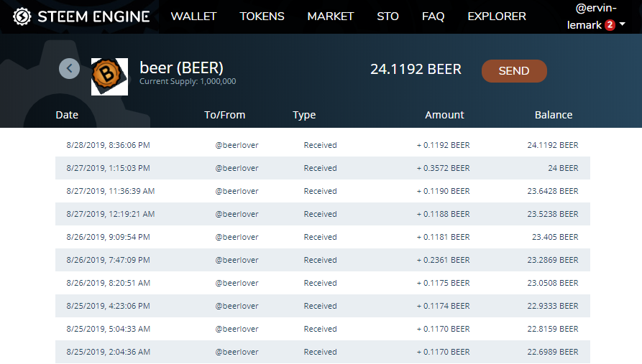Image resolution: width=642 pixels, height=364 pixels.
Task: Click the Steem Engine logo icon
Action: pos(22,16)
